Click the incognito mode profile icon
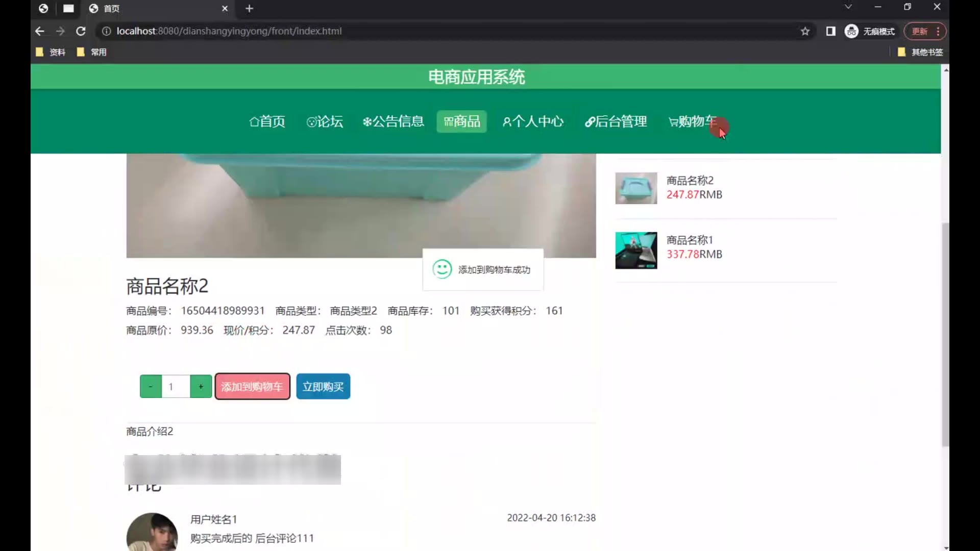 point(851,31)
